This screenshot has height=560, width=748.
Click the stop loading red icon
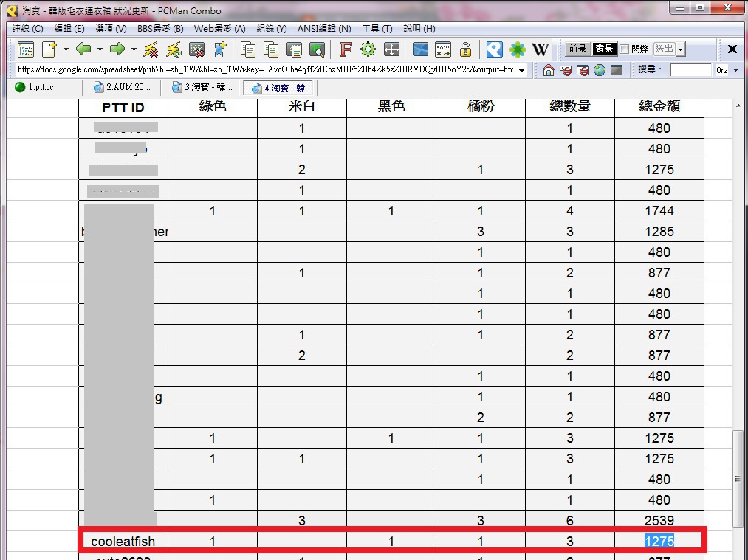point(566,71)
